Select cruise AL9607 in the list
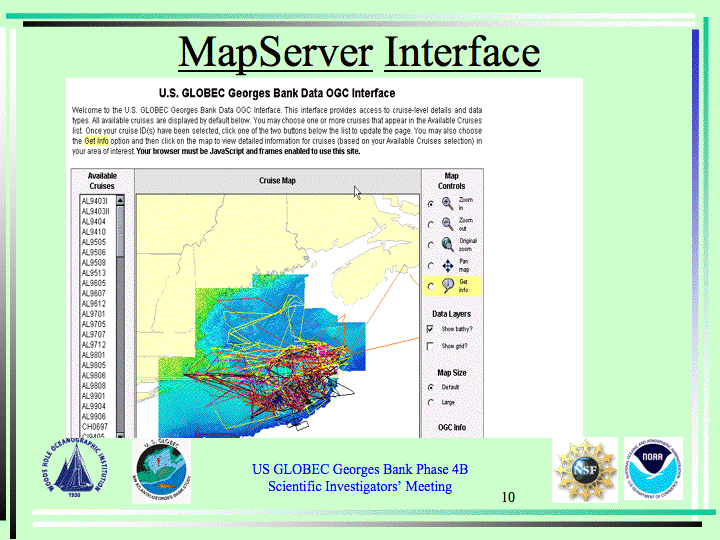The width and height of the screenshot is (720, 540). 94,293
